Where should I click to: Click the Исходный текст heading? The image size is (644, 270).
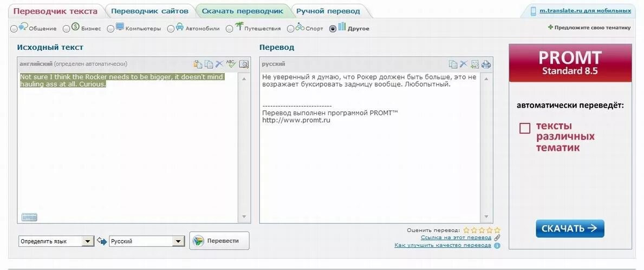(x=50, y=47)
